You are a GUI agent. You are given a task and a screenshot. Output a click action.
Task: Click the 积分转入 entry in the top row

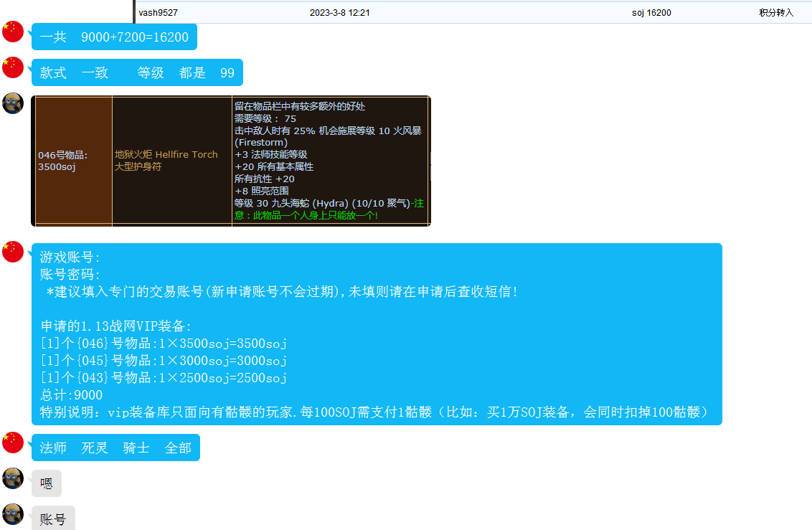coord(776,13)
